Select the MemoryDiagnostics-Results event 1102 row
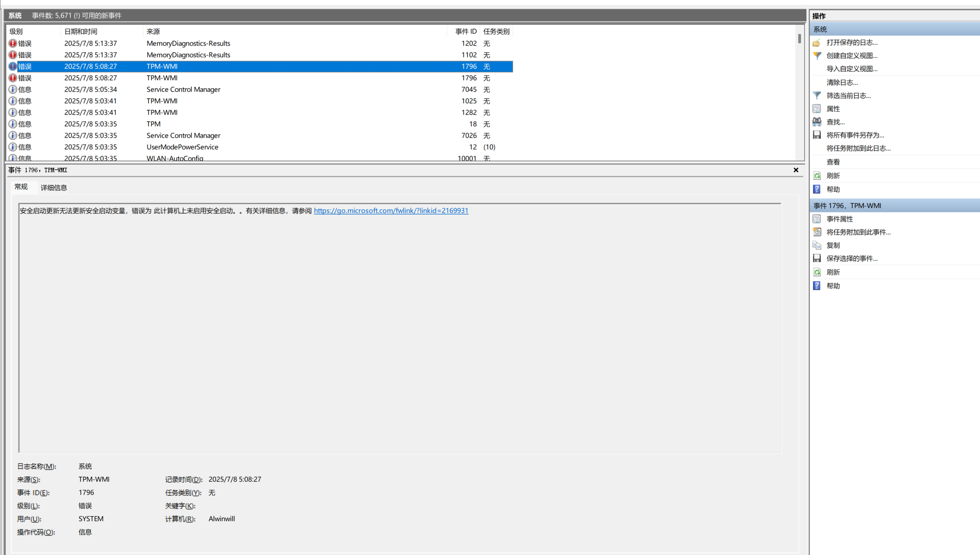This screenshot has width=980, height=555. [x=260, y=55]
